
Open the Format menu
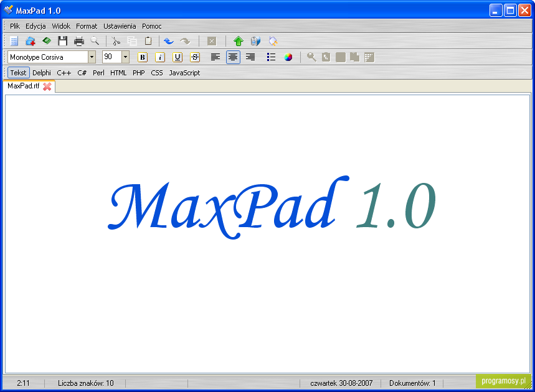(x=87, y=26)
